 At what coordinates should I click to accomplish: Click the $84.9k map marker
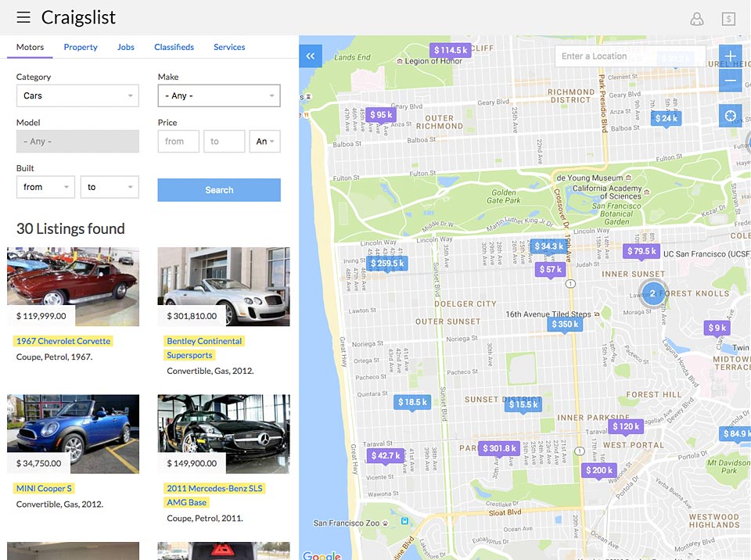[735, 433]
